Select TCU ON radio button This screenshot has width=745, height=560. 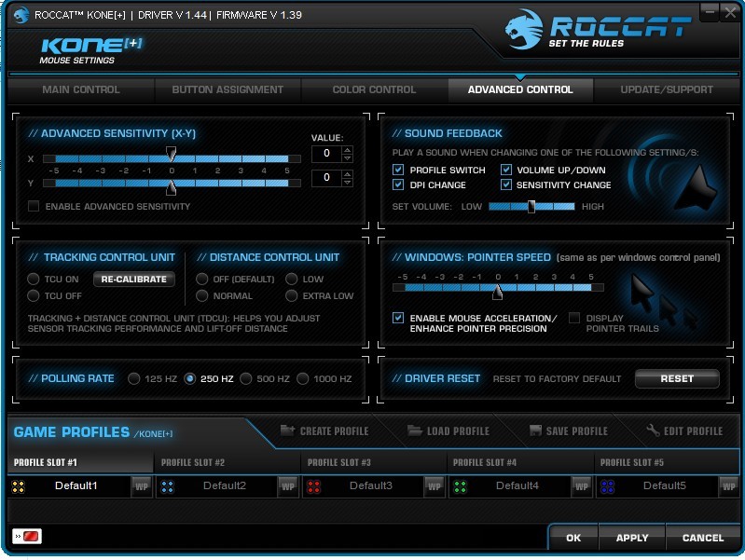(x=34, y=279)
